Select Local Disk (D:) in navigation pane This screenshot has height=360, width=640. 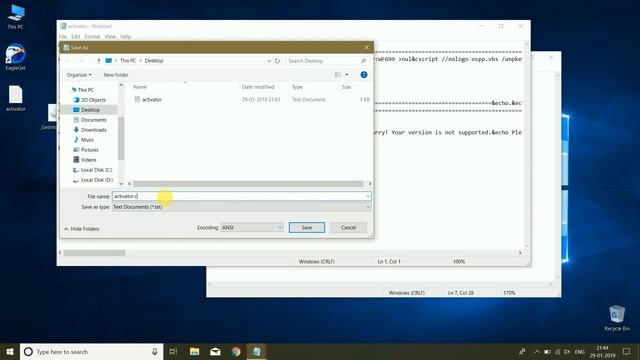[92, 180]
